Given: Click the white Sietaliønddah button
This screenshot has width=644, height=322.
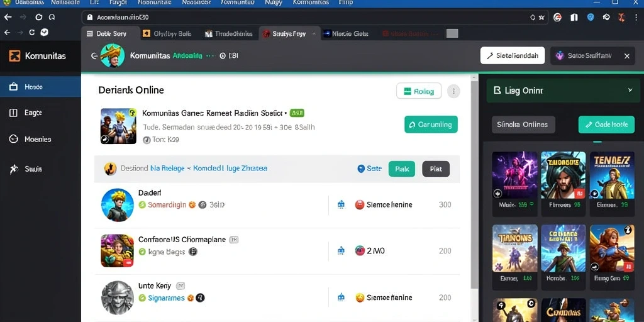Looking at the screenshot, I should click(x=513, y=55).
